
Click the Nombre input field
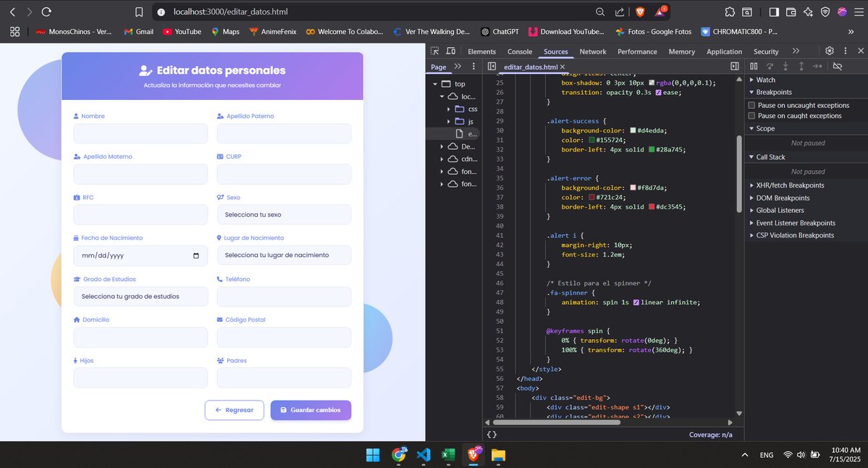tap(140, 133)
